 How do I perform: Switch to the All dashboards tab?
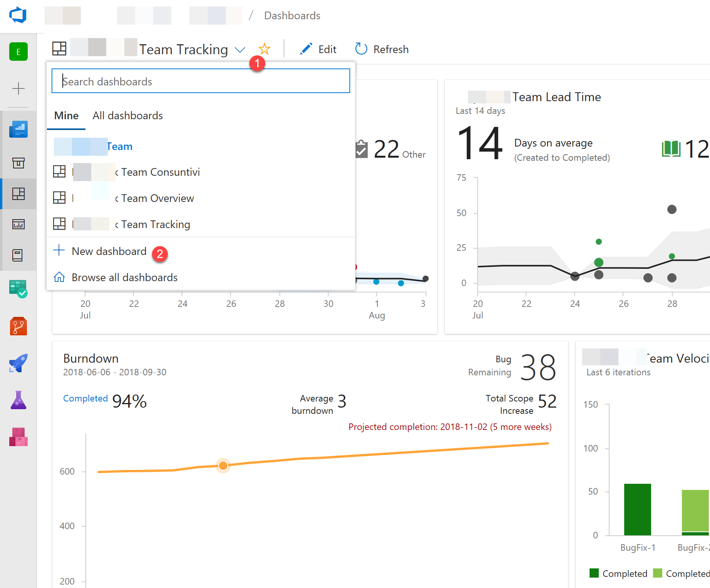pos(127,116)
